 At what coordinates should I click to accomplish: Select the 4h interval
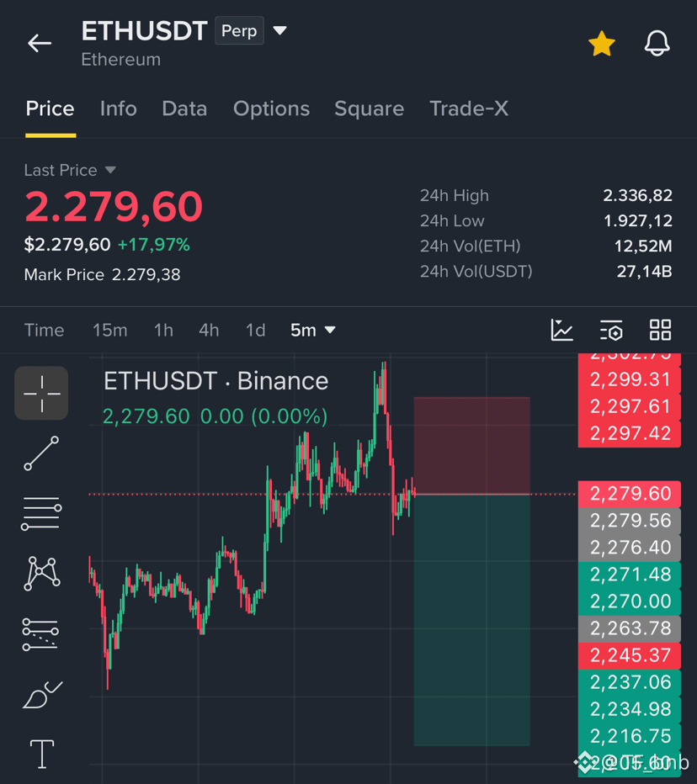(x=209, y=330)
